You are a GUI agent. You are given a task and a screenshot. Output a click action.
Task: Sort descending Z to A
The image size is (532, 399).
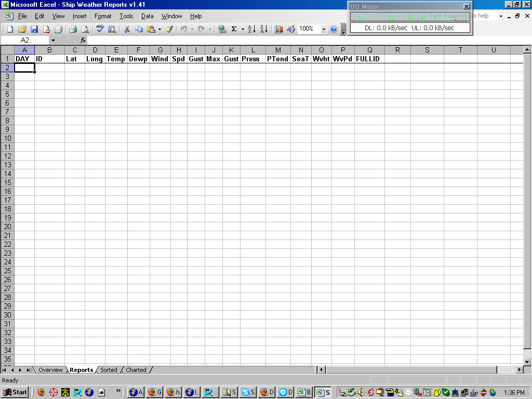[x=263, y=29]
